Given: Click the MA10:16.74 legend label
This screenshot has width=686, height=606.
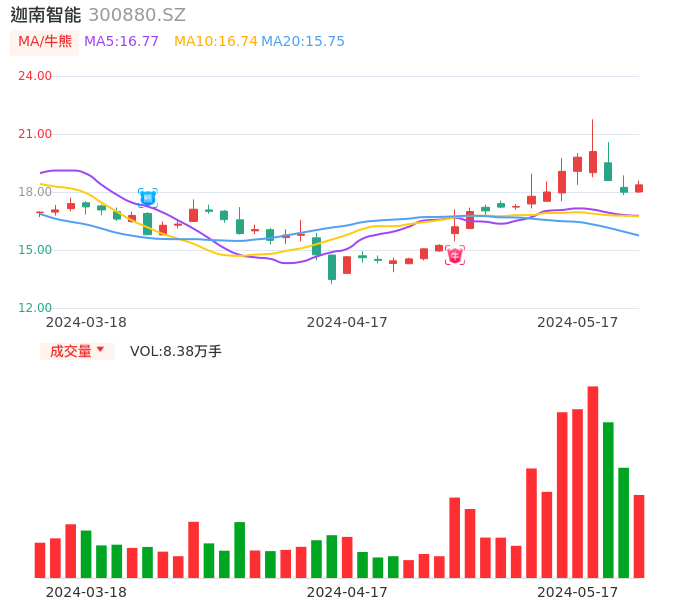Looking at the screenshot, I should click(216, 42).
